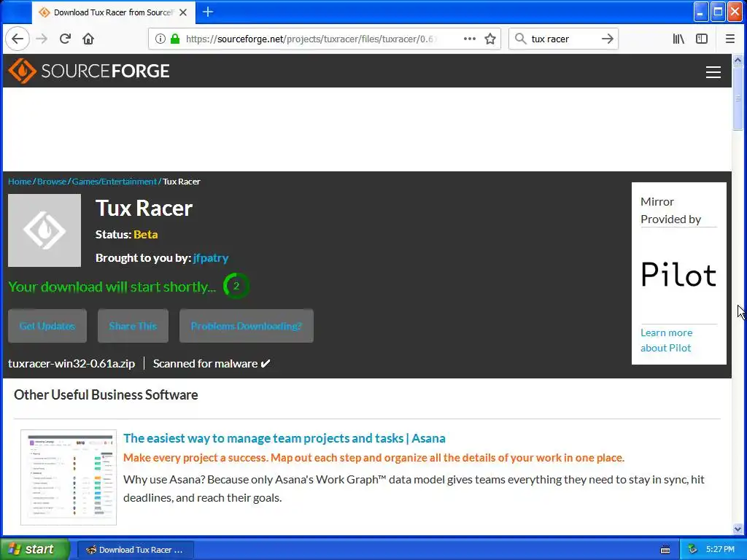This screenshot has width=747, height=560.
Task: Select the Download Tux Racer tab
Action: [x=113, y=12]
